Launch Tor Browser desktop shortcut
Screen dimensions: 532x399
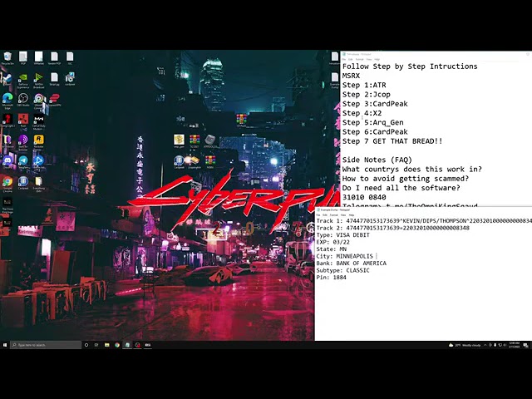coord(23,142)
